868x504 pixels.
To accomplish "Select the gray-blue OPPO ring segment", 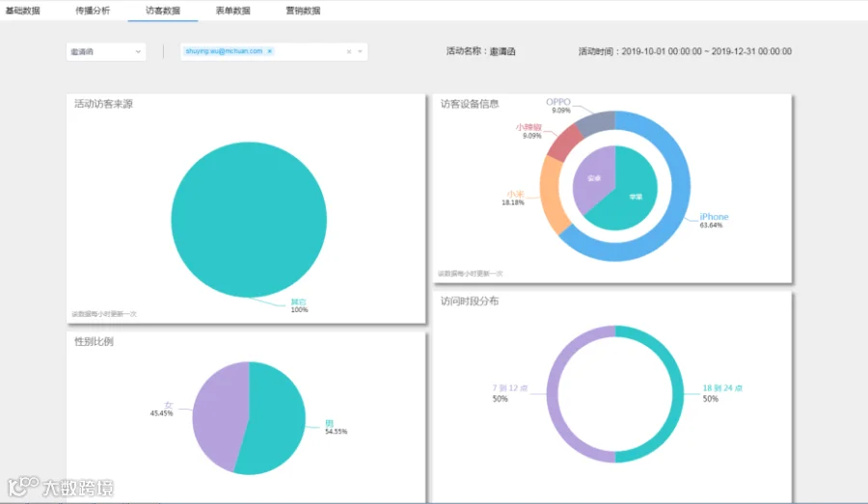I will point(597,122).
